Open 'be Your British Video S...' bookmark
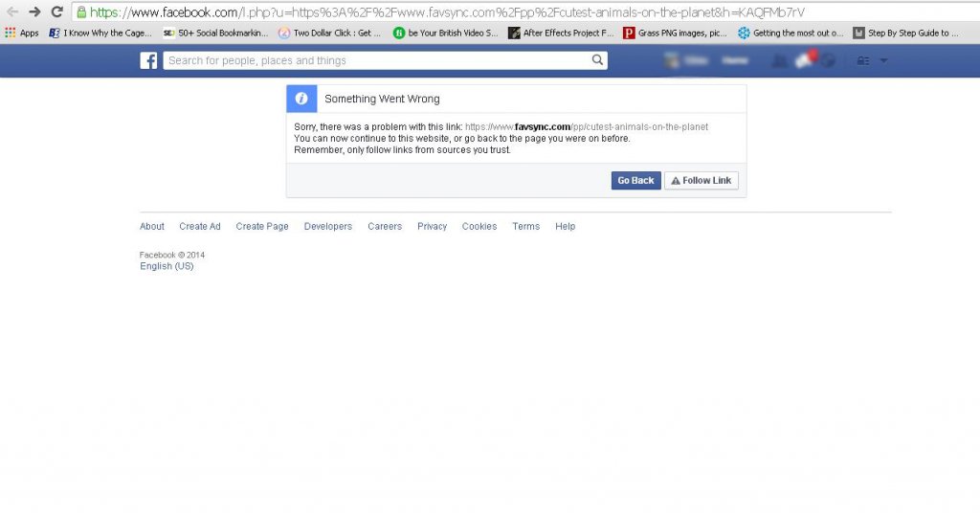This screenshot has height=515, width=980. pos(446,34)
